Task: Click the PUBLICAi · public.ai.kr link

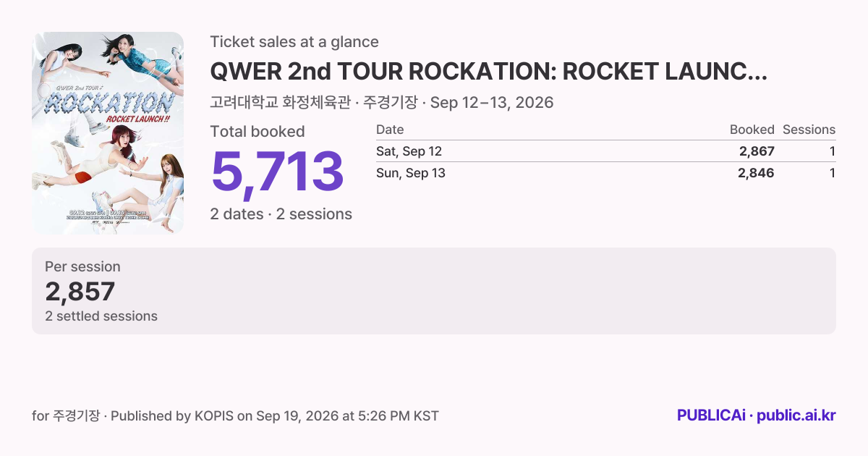Action: [756, 415]
